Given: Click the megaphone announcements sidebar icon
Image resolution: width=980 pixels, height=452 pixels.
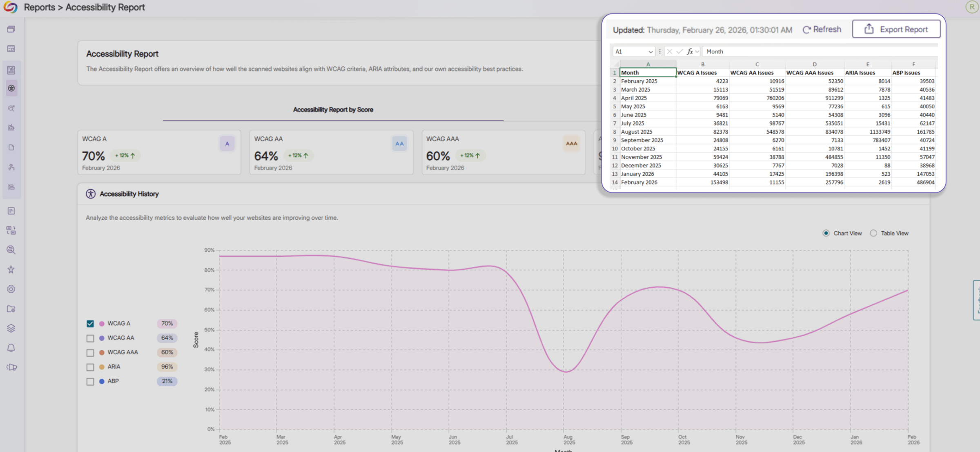Looking at the screenshot, I should 12,367.
